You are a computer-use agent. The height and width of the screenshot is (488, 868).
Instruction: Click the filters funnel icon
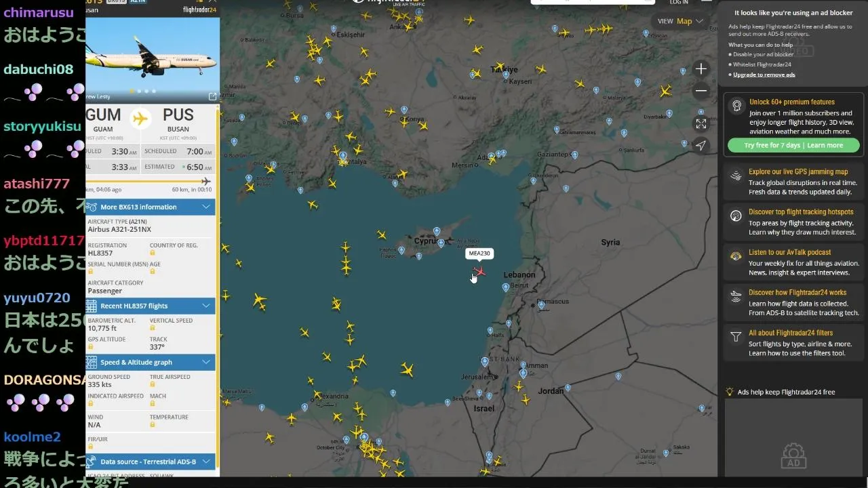(736, 337)
